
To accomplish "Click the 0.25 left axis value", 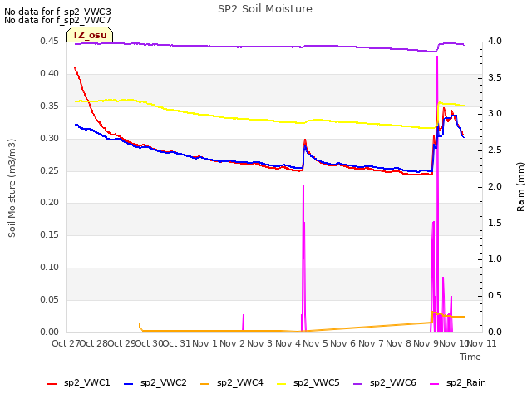I will pos(50,170).
